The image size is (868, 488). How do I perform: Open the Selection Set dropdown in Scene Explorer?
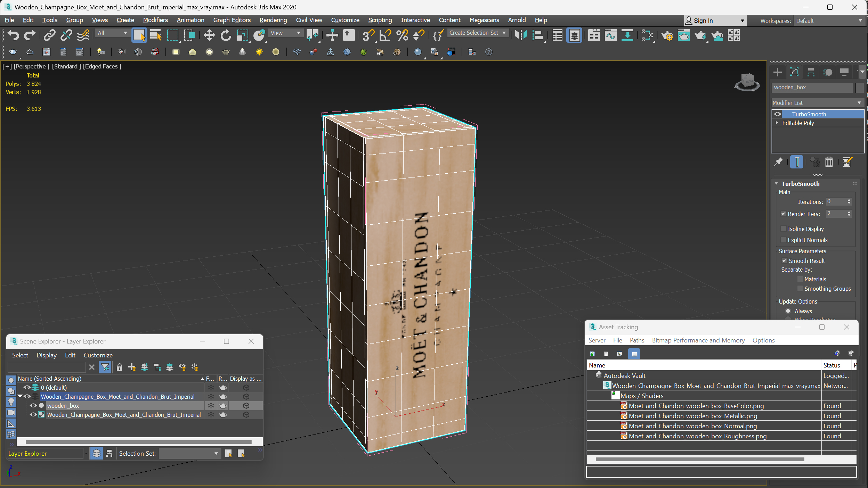click(190, 454)
